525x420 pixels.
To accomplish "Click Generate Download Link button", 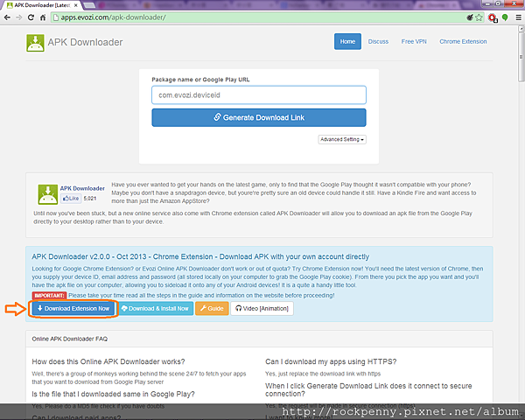I will click(259, 117).
